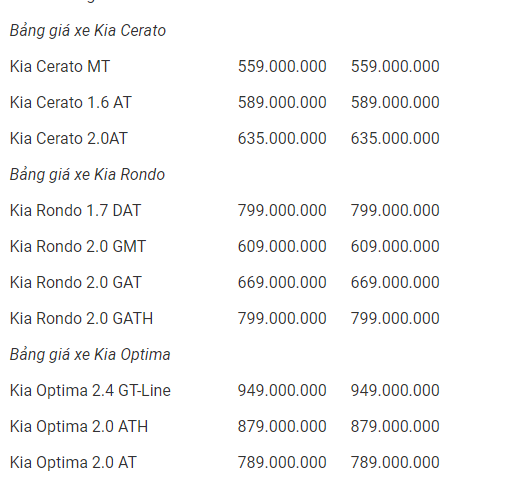
Task: Click the 'Bảng giá xe Kia Cerato' heading
Action: point(88,31)
